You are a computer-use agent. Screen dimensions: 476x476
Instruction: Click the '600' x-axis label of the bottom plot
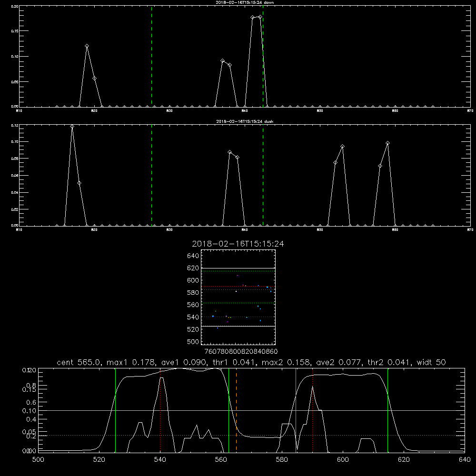(x=343, y=460)
